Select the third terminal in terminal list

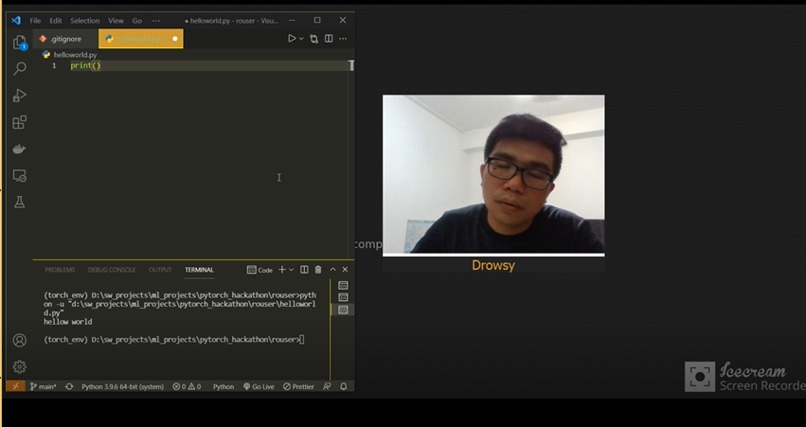343,310
